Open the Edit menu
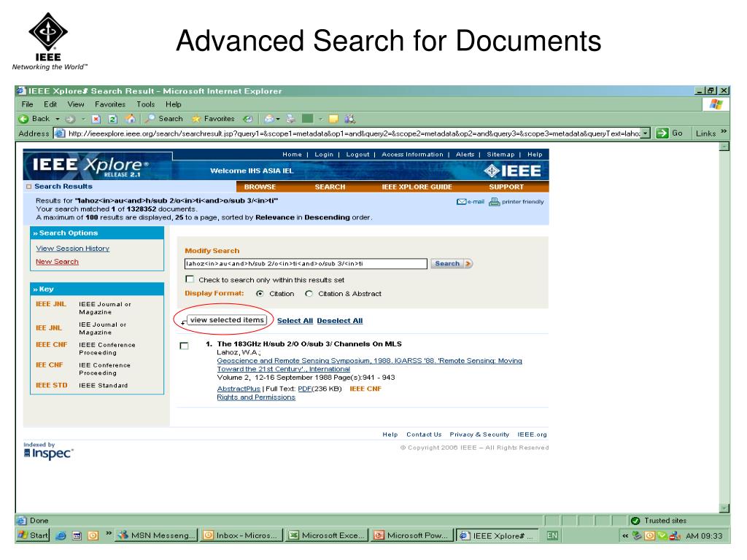This screenshot has height=560, width=747. point(50,104)
